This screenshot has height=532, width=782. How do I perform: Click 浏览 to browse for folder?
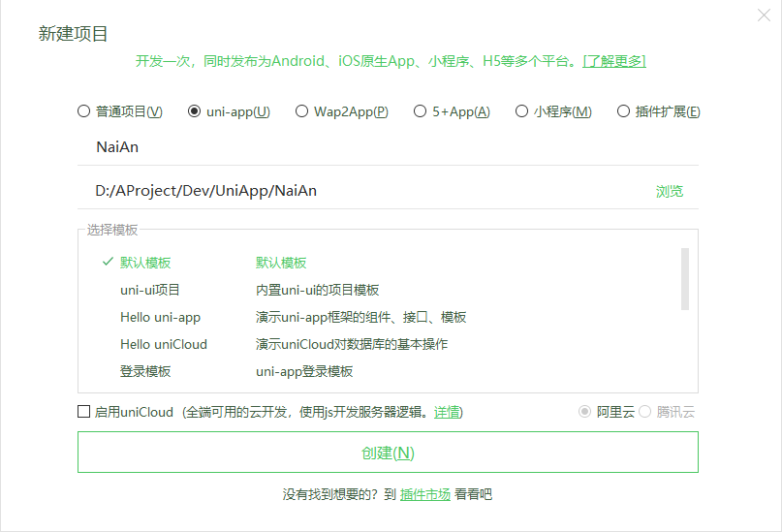(x=669, y=191)
